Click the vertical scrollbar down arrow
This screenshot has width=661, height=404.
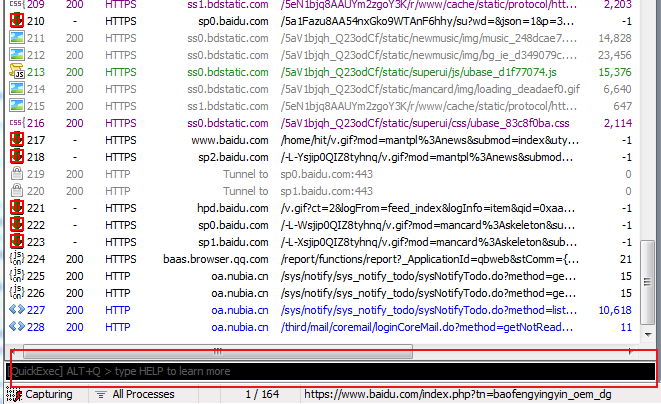[648, 335]
